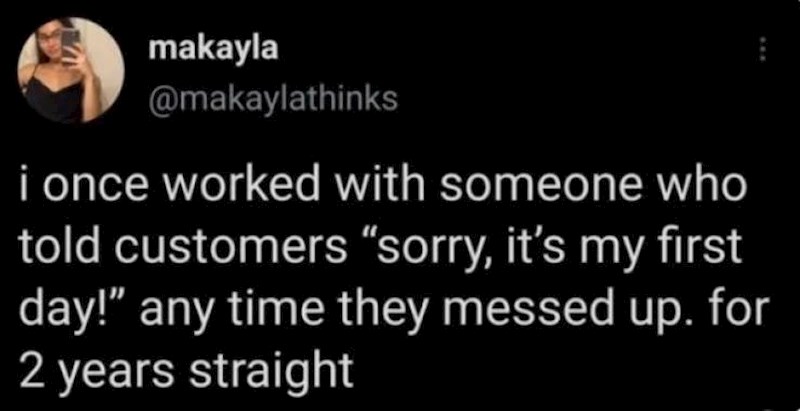The width and height of the screenshot is (800, 411).
Task: Click the phone in the profile selfie
Action: pyautogui.click(x=71, y=40)
